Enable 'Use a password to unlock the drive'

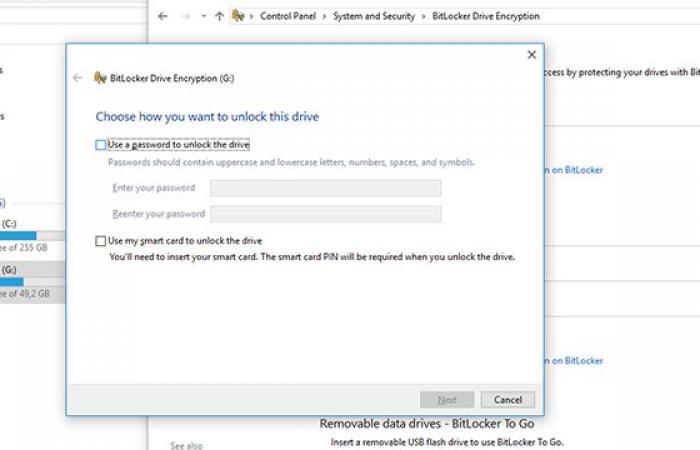[x=100, y=145]
